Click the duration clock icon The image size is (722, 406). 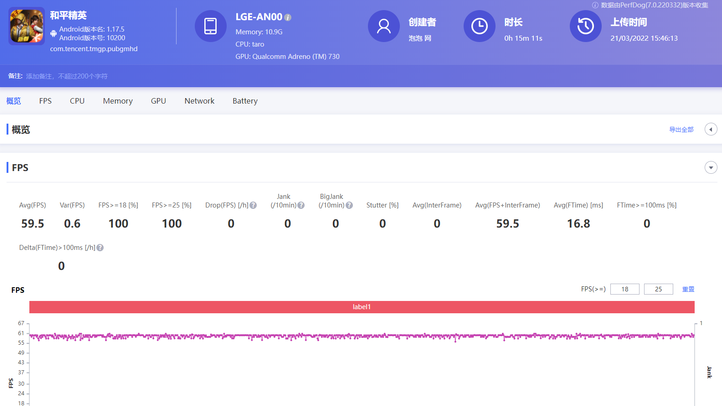[479, 27]
